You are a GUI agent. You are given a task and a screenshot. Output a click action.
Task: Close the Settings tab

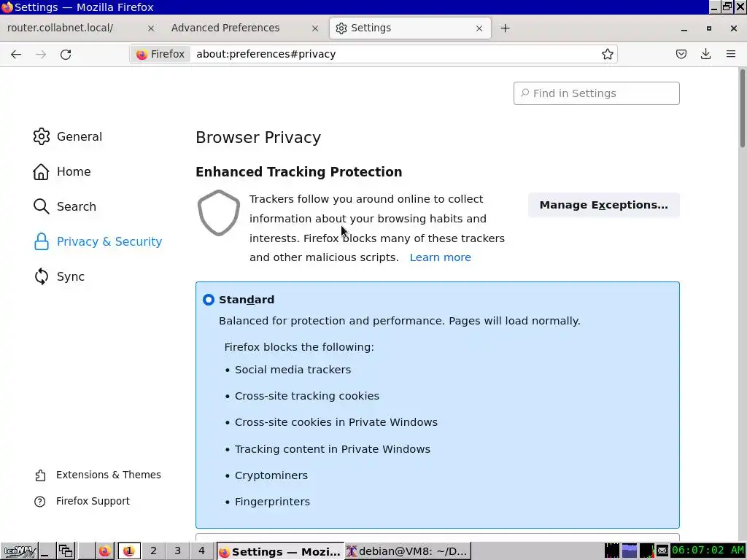click(x=479, y=28)
